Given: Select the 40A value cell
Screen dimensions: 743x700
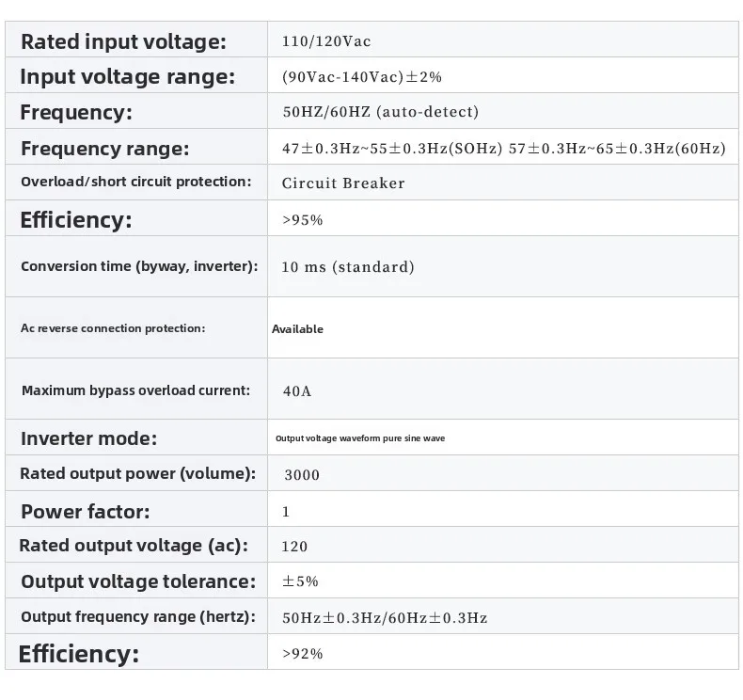Looking at the screenshot, I should point(296,391).
